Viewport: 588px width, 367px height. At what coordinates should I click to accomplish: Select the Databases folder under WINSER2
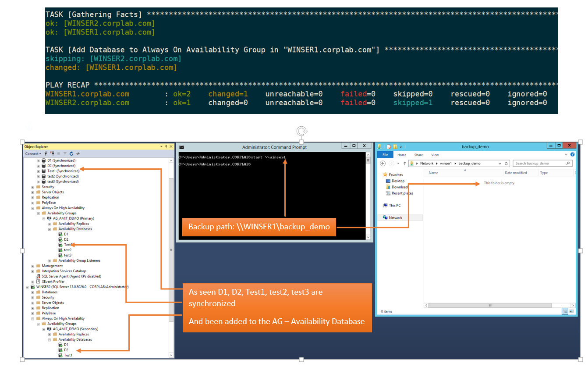pyautogui.click(x=50, y=292)
